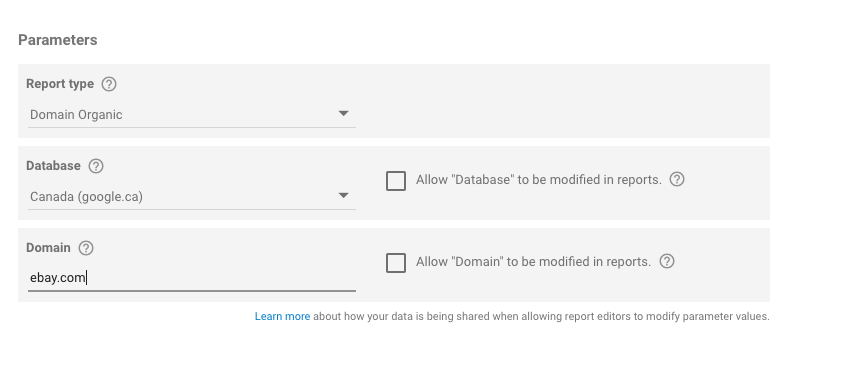
Task: Click the Parameters heading text
Action: click(x=58, y=40)
